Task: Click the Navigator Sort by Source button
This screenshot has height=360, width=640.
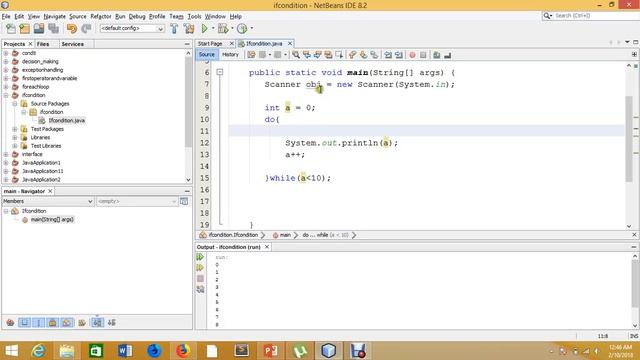Action: 111,322
